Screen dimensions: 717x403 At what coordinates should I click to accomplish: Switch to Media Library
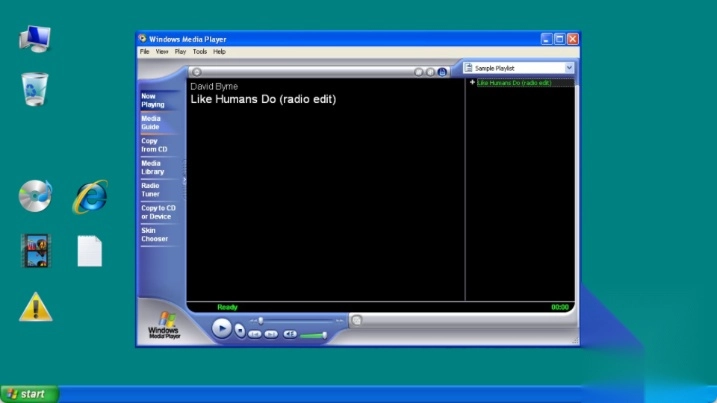click(152, 167)
